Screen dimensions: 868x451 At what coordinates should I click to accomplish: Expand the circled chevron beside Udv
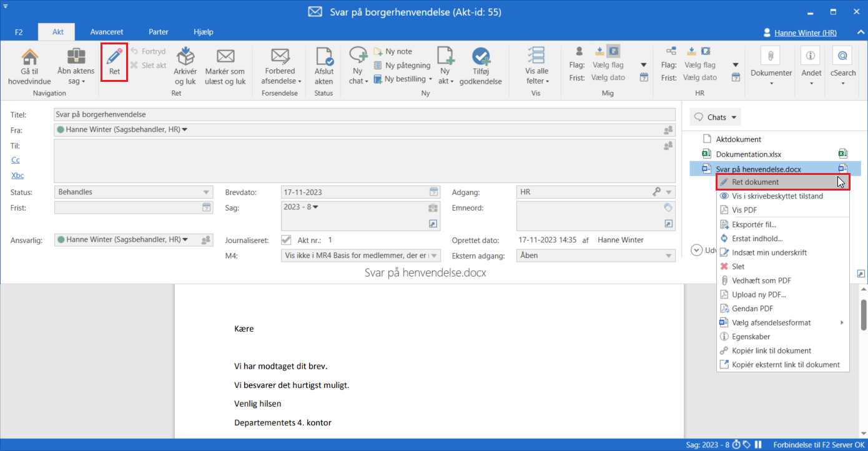coord(696,250)
